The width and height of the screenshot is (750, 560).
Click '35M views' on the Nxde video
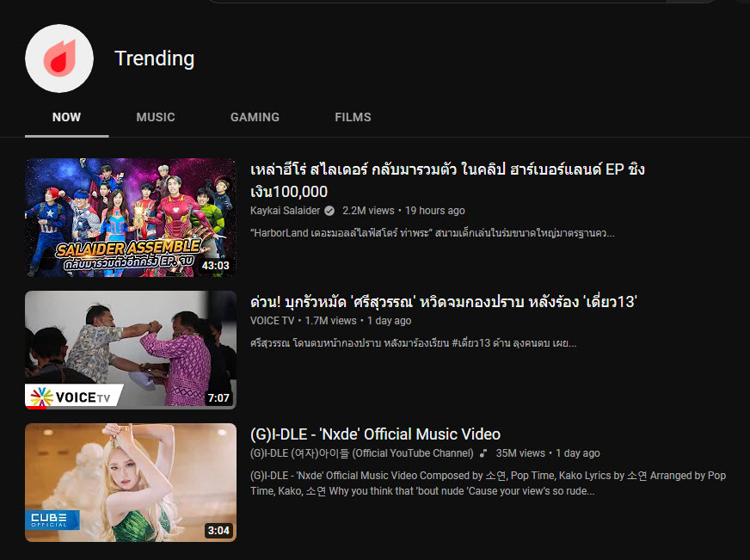click(x=520, y=453)
